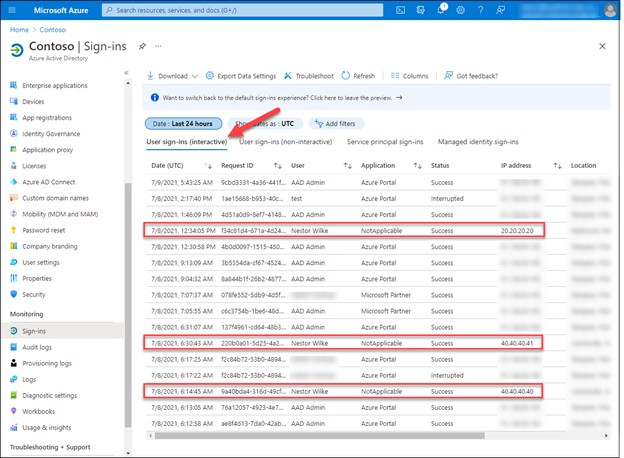Select User sign-ins (interactive) tab
The width and height of the screenshot is (624, 458).
click(x=187, y=142)
